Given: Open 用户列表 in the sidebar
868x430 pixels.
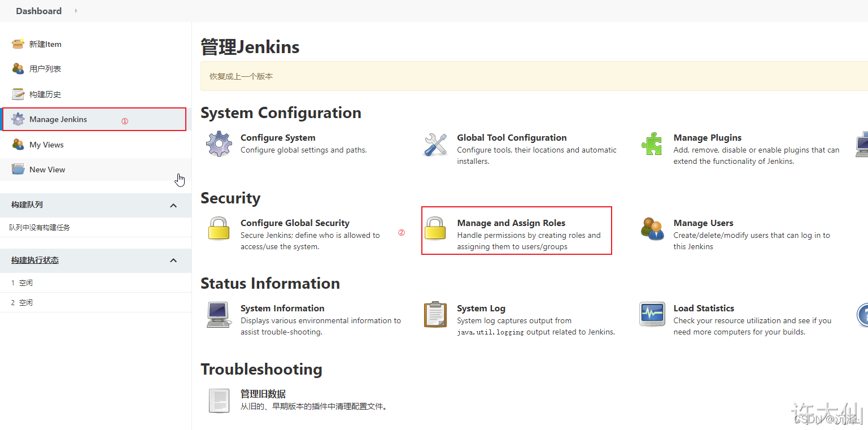Looking at the screenshot, I should [45, 69].
